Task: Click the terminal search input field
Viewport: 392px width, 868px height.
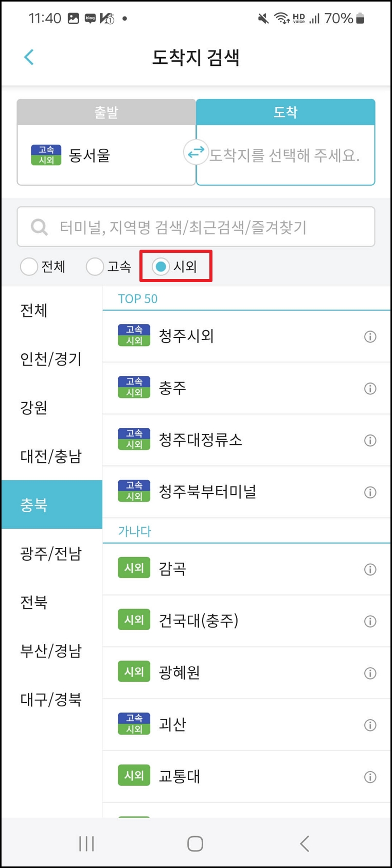Action: (x=195, y=227)
